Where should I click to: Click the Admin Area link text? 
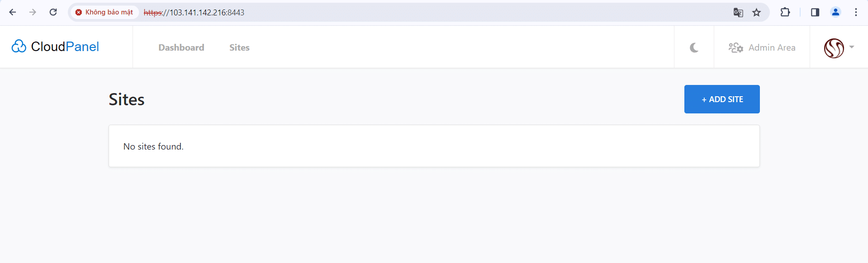tap(772, 47)
